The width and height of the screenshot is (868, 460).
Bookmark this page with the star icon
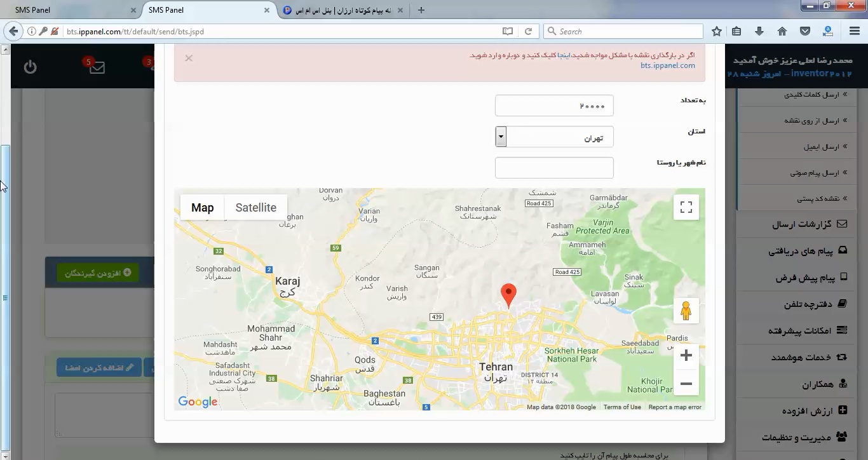click(717, 31)
